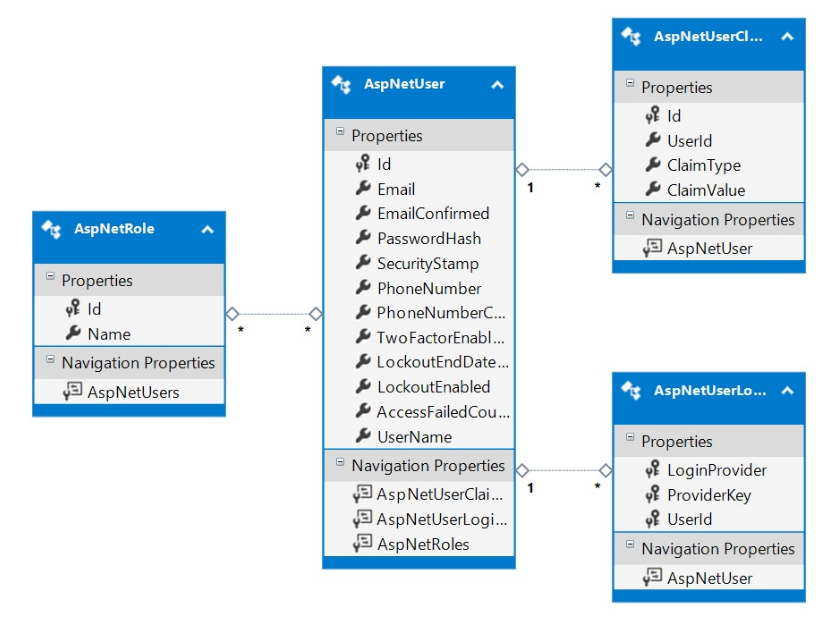Click the AspNetUser entity header icon
Viewport: 840px width, 624px height.
coord(341,85)
